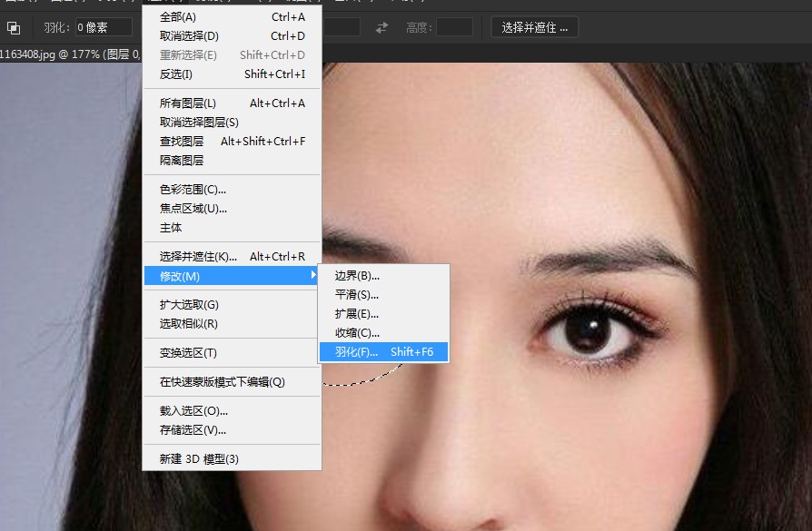Choose 收缩(C) to contract selection
This screenshot has height=531, width=812.
coord(354,333)
